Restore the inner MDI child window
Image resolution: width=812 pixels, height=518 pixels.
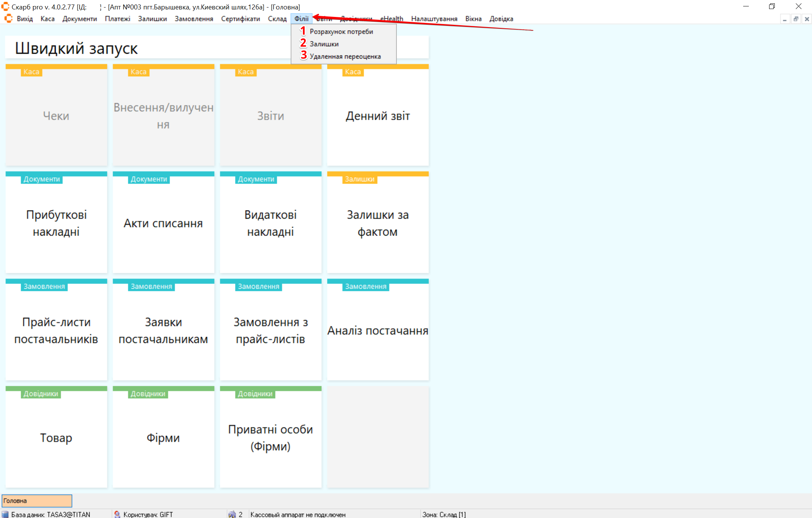(x=796, y=19)
